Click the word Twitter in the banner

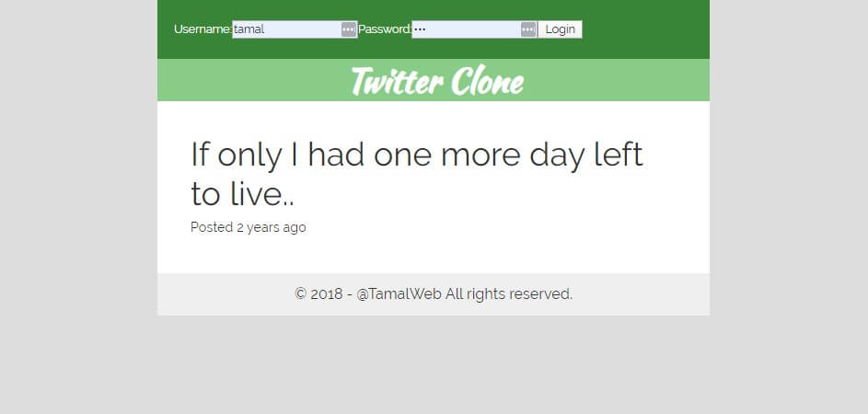pos(397,81)
